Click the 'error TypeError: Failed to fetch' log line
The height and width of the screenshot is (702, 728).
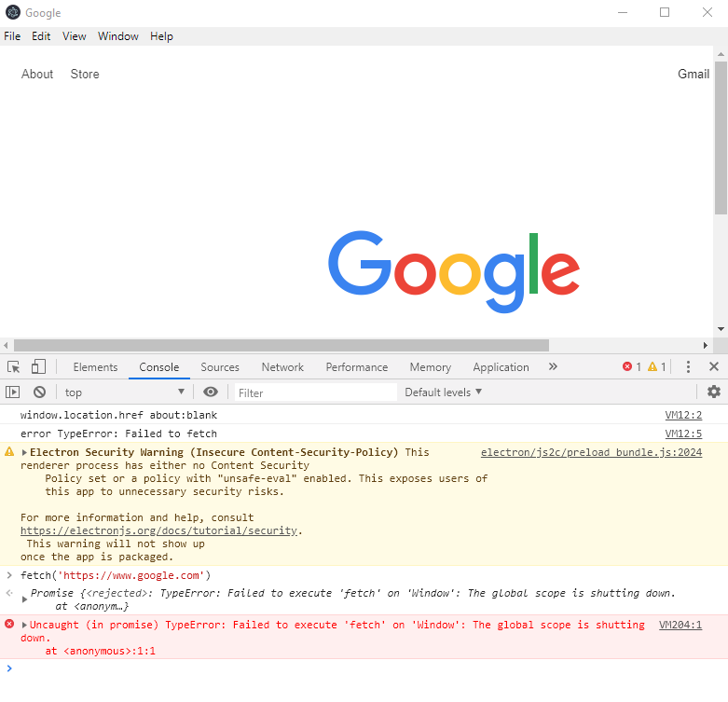[118, 434]
